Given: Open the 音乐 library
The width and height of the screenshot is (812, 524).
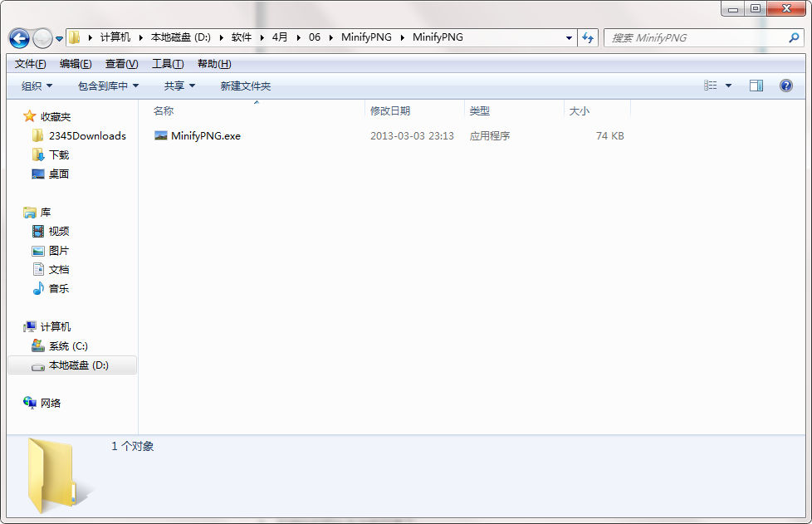Looking at the screenshot, I should pos(58,289).
